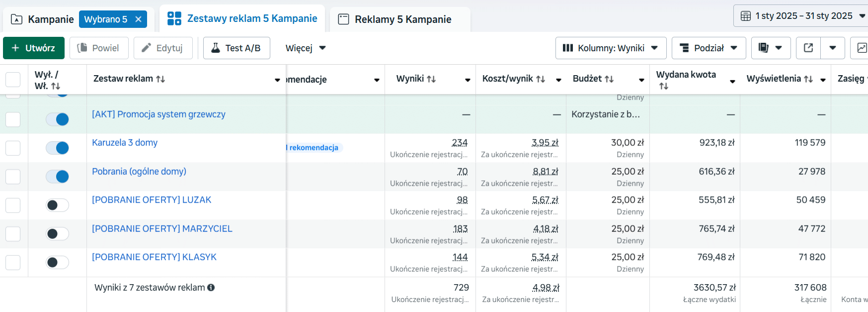Turn off the Karuzela 3 domy ad set
Screen dimensions: 868x312
point(57,148)
